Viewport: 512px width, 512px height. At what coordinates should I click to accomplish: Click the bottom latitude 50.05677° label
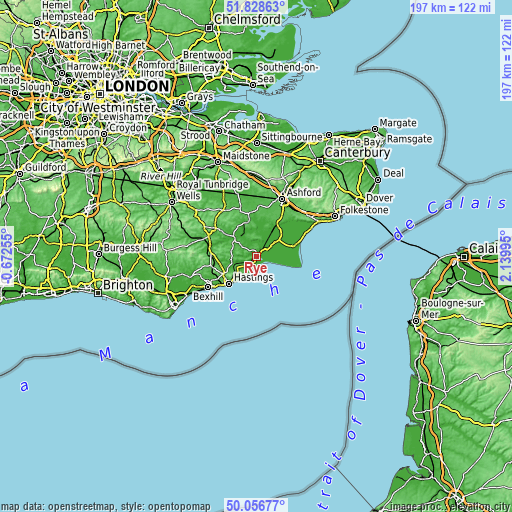click(x=256, y=505)
